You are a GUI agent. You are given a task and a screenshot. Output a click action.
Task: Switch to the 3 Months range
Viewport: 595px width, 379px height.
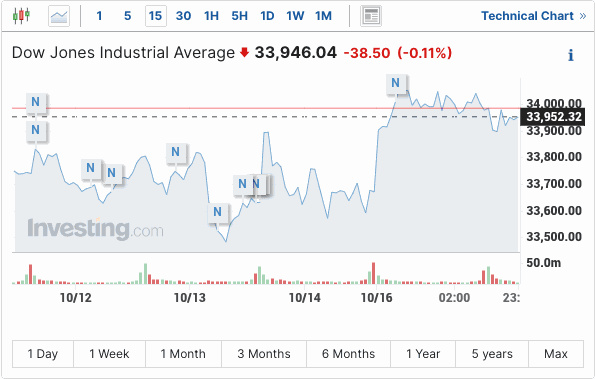[x=264, y=354]
